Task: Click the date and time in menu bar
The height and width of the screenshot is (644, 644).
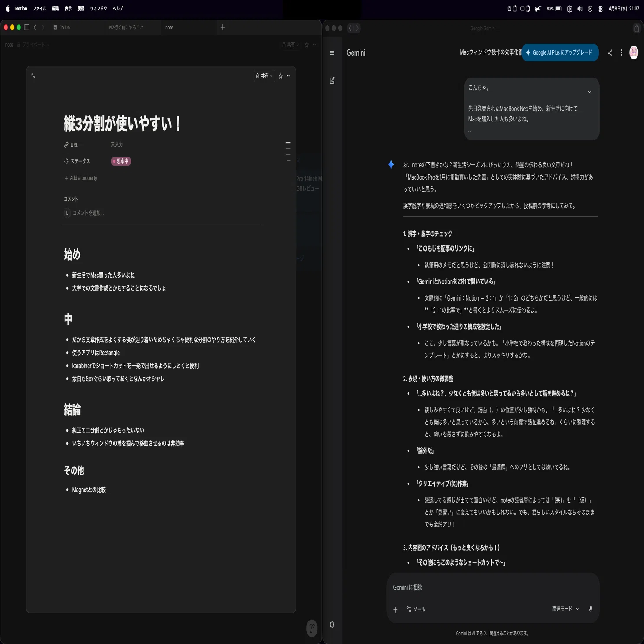Action: [624, 9]
